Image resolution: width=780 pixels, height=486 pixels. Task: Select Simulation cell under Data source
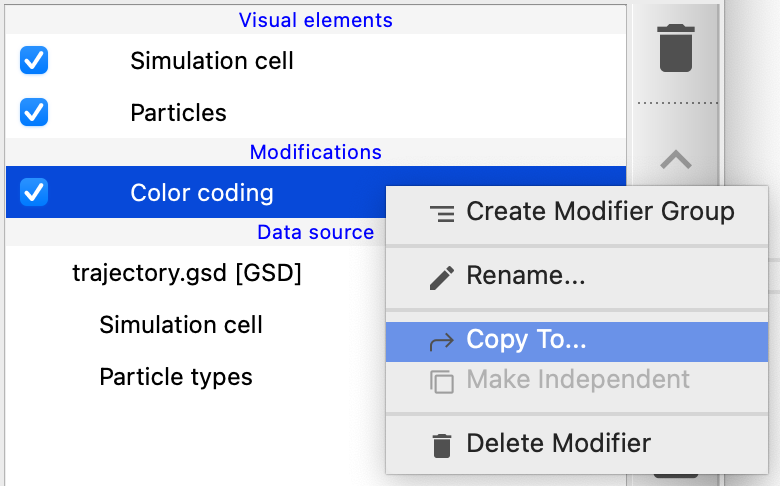point(181,325)
